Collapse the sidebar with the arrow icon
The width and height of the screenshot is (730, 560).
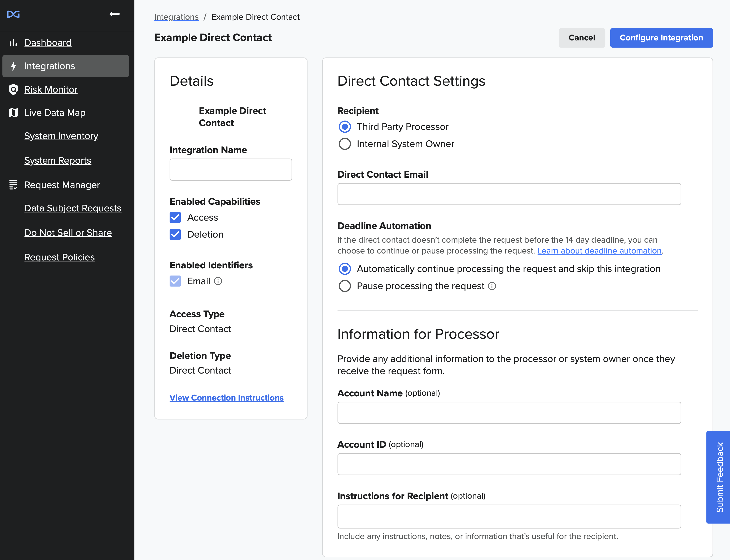(114, 14)
